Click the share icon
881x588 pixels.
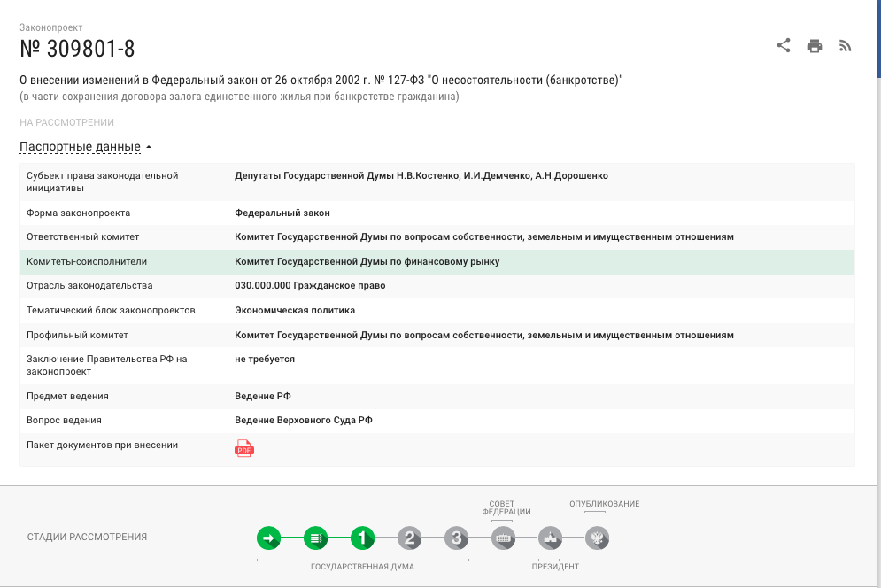783,45
